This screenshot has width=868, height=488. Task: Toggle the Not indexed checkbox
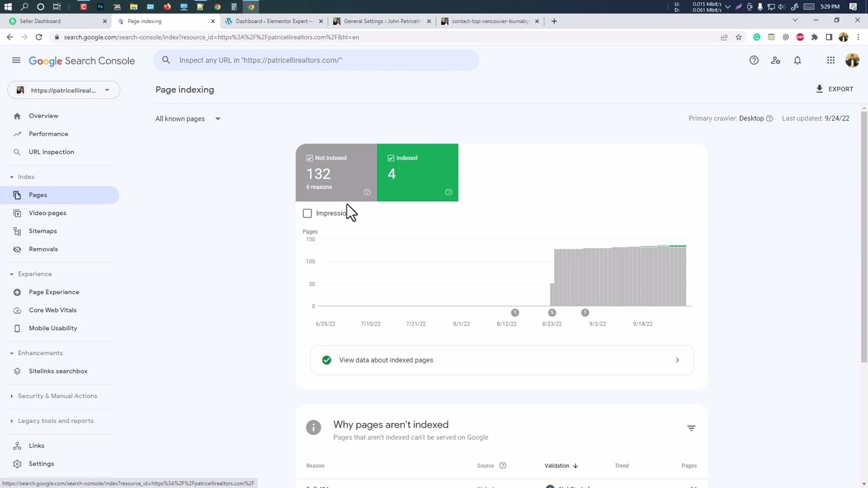point(309,158)
